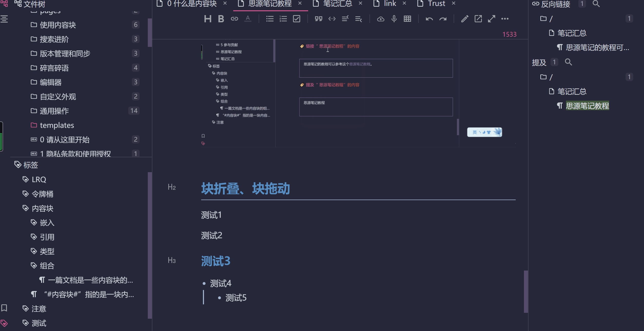Image resolution: width=644 pixels, height=331 pixels.
Task: Search backlinks with magnifier icon
Action: pos(596,4)
